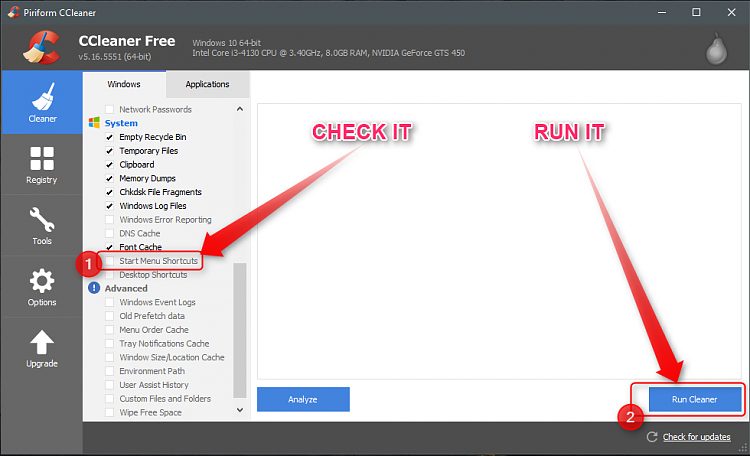Uncheck Windows Log Files
Screen dimensions: 750x456
tap(110, 206)
